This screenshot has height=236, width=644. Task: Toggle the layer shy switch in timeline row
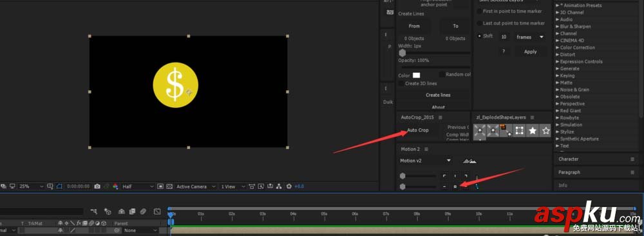[60, 230]
